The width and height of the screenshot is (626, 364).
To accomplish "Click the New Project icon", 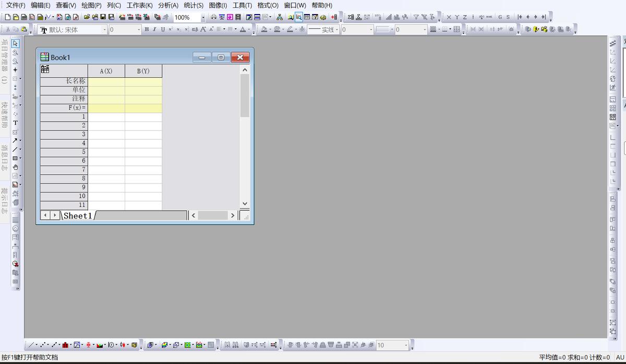I will tap(7, 17).
